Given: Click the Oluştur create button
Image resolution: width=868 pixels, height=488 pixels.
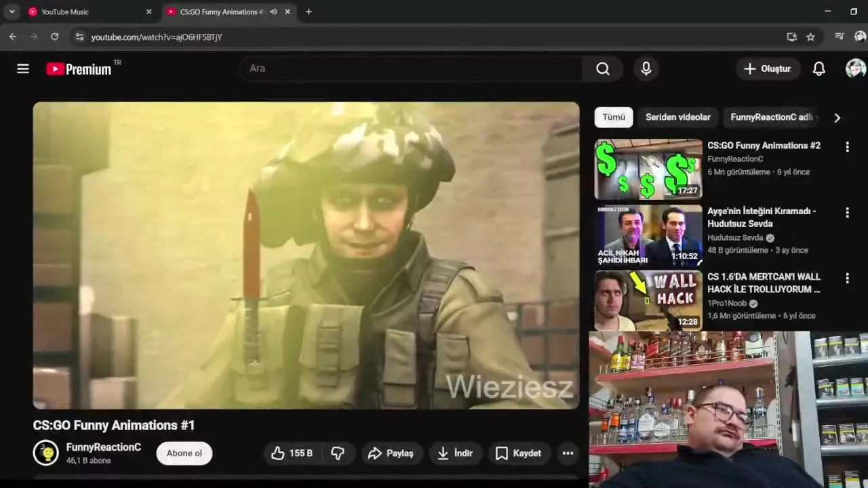Looking at the screenshot, I should click(768, 68).
